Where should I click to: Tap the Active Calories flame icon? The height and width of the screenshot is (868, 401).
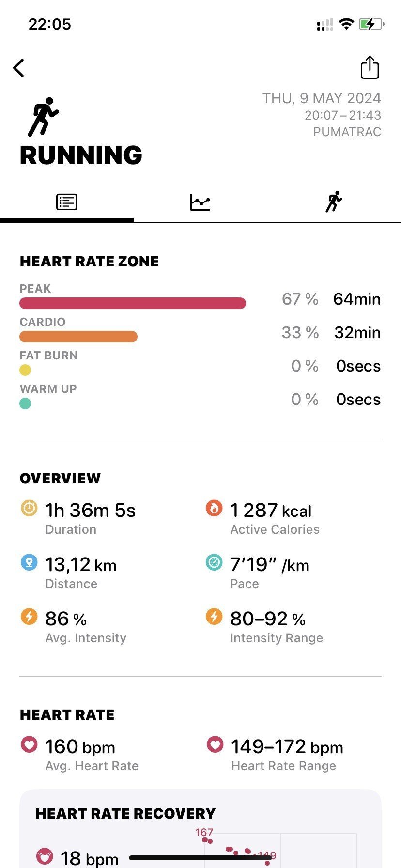[x=214, y=508]
